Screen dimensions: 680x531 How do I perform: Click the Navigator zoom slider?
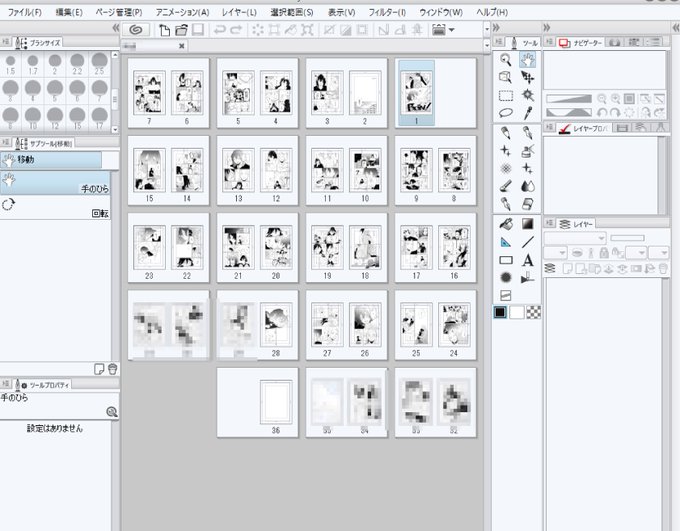(569, 99)
